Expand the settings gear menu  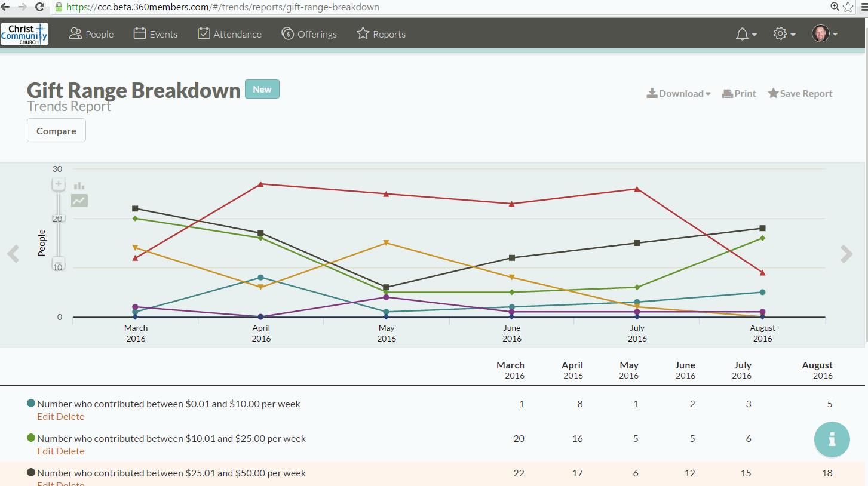tap(784, 35)
